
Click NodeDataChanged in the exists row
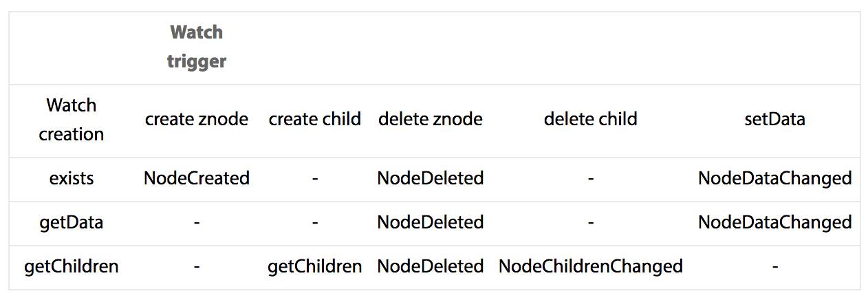click(774, 178)
